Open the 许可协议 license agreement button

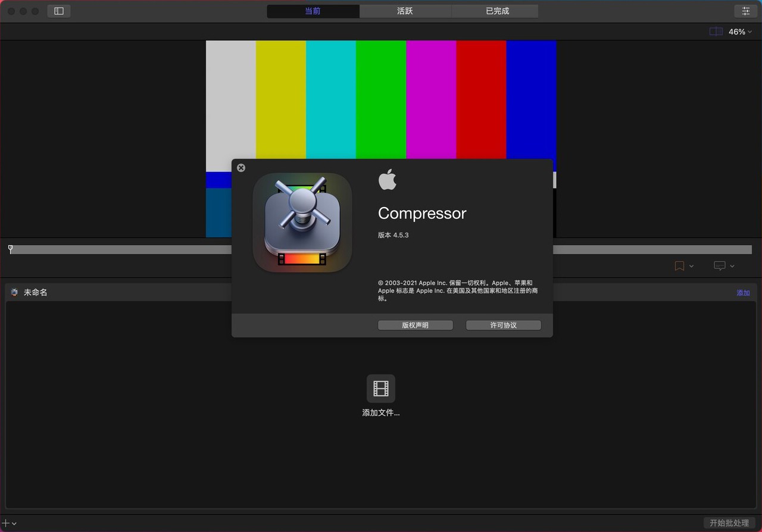504,325
